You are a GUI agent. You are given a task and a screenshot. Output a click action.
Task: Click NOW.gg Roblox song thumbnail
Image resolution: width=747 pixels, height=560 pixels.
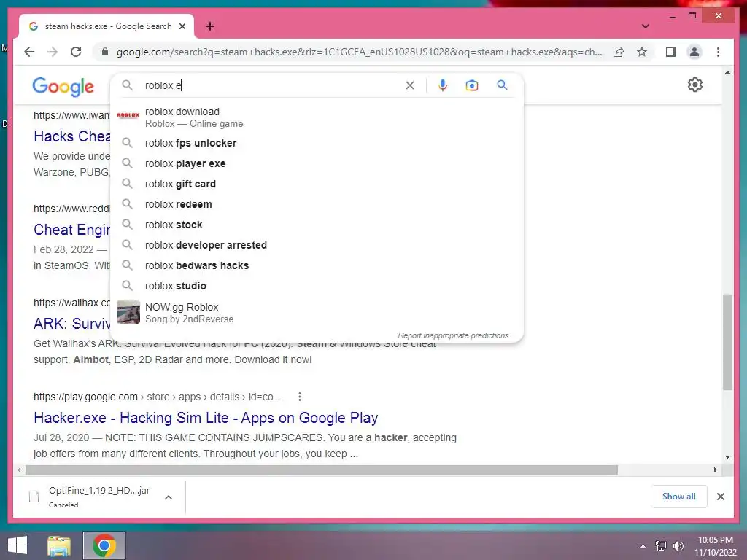(128, 312)
